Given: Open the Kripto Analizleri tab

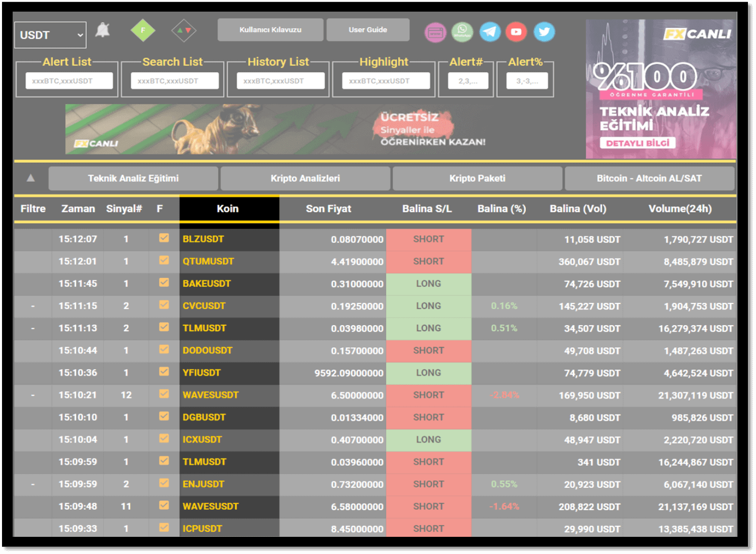Looking at the screenshot, I should pyautogui.click(x=305, y=178).
